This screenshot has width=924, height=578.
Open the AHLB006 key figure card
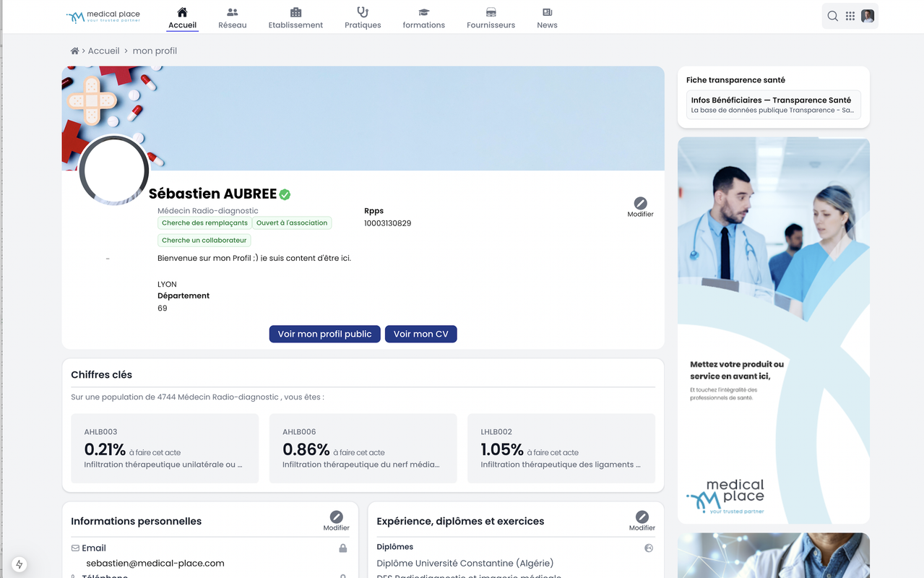pyautogui.click(x=363, y=448)
